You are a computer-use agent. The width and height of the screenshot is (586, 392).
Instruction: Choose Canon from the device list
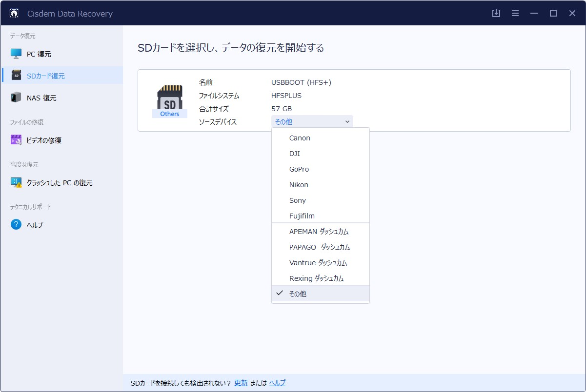click(x=300, y=138)
